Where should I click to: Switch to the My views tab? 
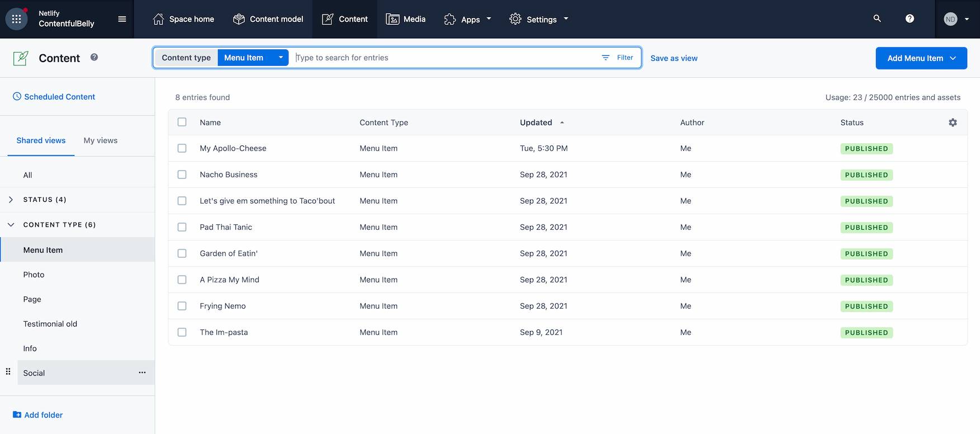tap(101, 140)
